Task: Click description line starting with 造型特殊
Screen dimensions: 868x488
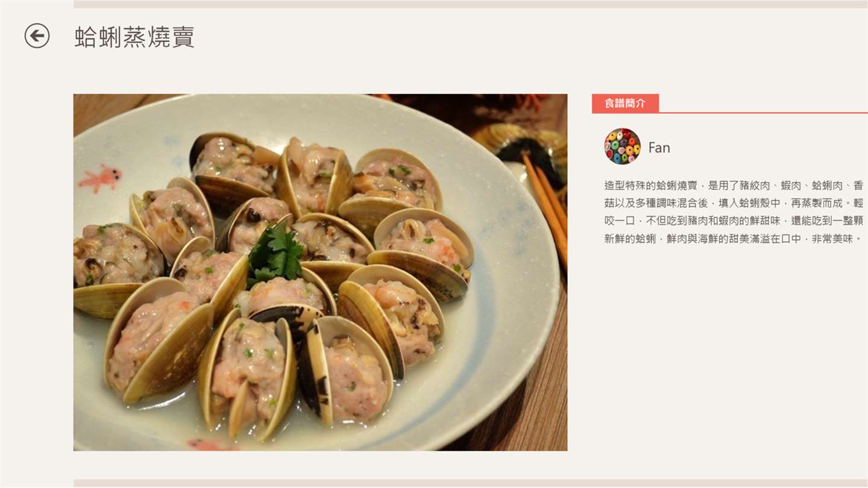Action: (734, 186)
